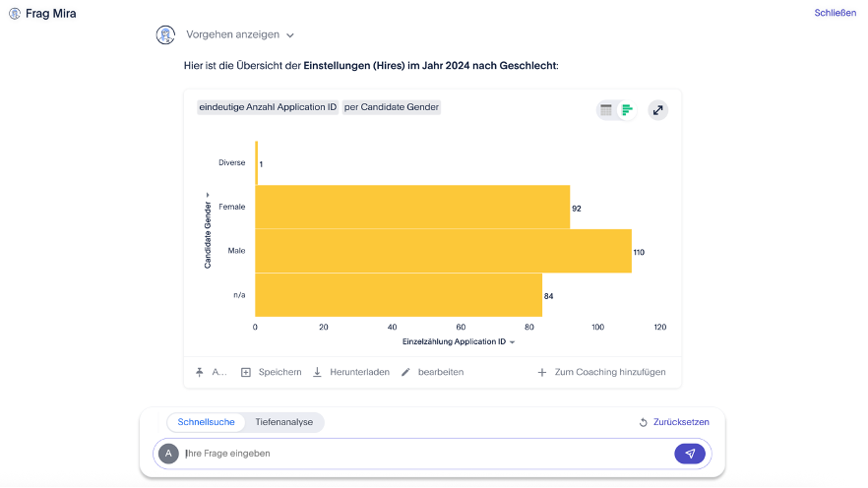Click Zurücksetzen reset button

point(673,422)
